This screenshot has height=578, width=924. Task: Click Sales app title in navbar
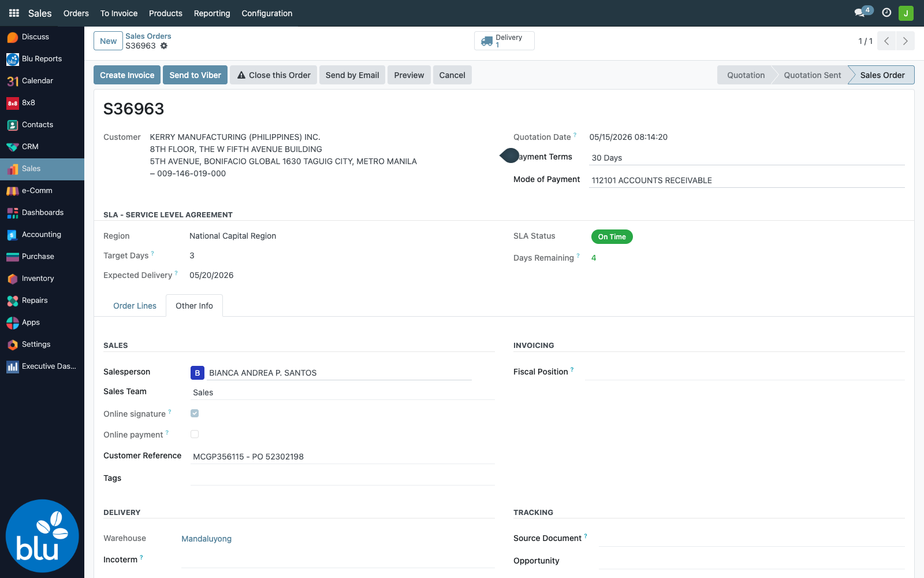pos(40,13)
